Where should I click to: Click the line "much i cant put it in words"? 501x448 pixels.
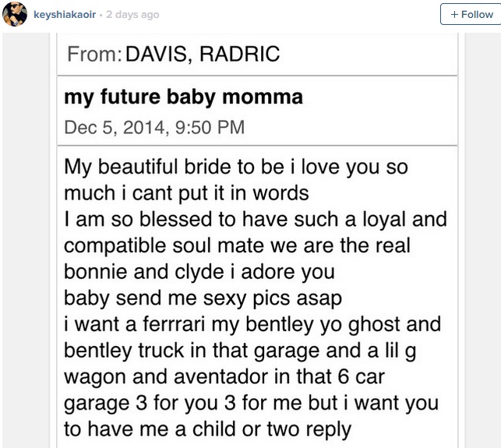[x=186, y=192]
